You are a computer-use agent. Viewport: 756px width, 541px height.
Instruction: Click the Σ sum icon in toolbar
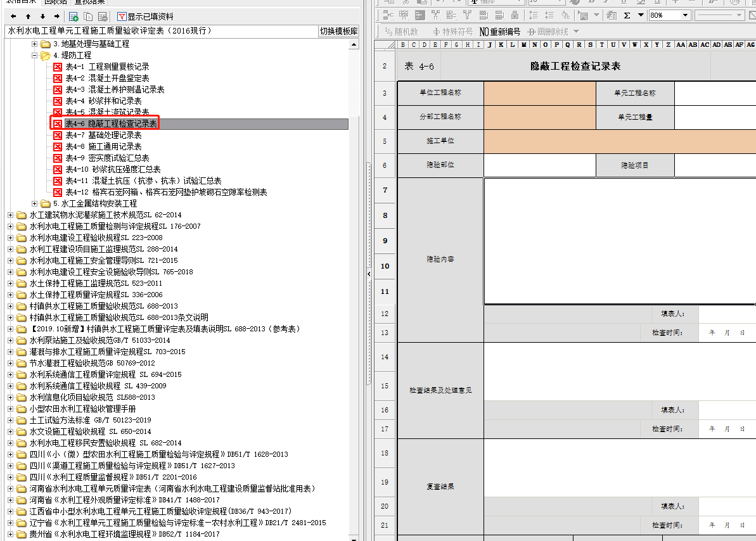click(x=627, y=15)
